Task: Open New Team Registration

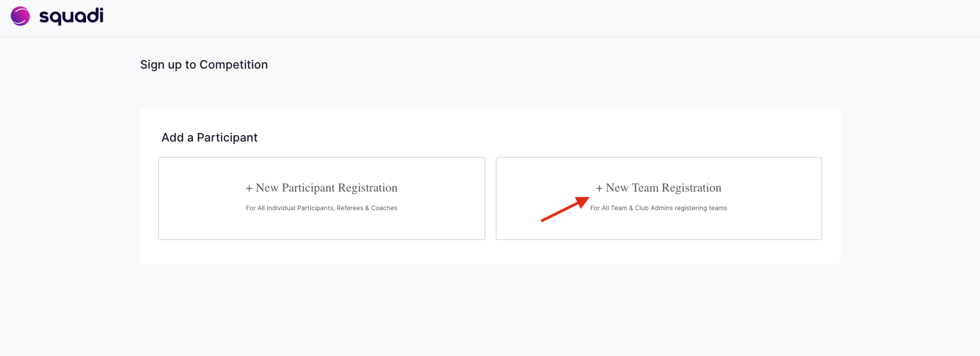Action: (659, 198)
